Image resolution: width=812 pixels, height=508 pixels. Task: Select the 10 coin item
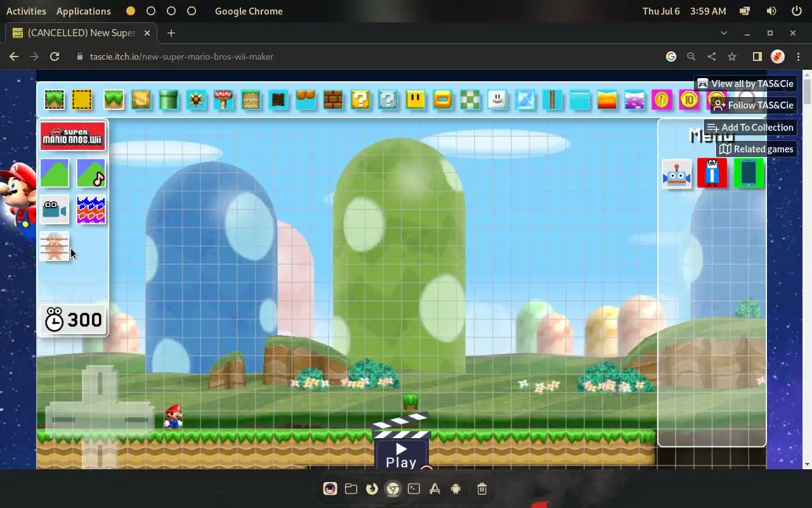689,100
